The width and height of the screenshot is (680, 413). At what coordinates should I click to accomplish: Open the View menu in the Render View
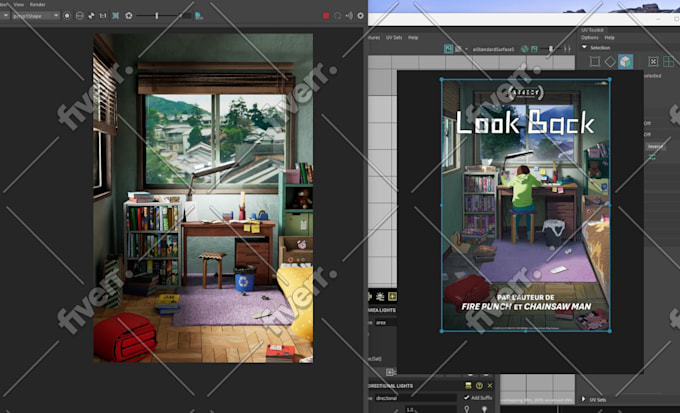pos(19,4)
